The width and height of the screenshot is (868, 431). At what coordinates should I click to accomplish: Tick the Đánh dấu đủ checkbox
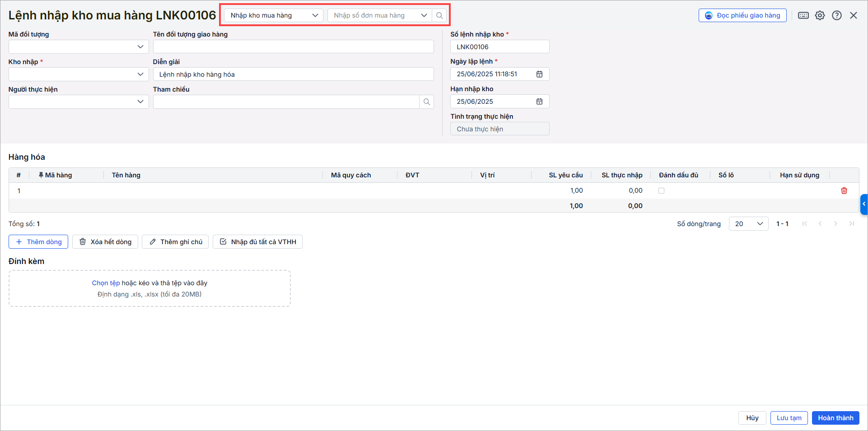tap(661, 191)
